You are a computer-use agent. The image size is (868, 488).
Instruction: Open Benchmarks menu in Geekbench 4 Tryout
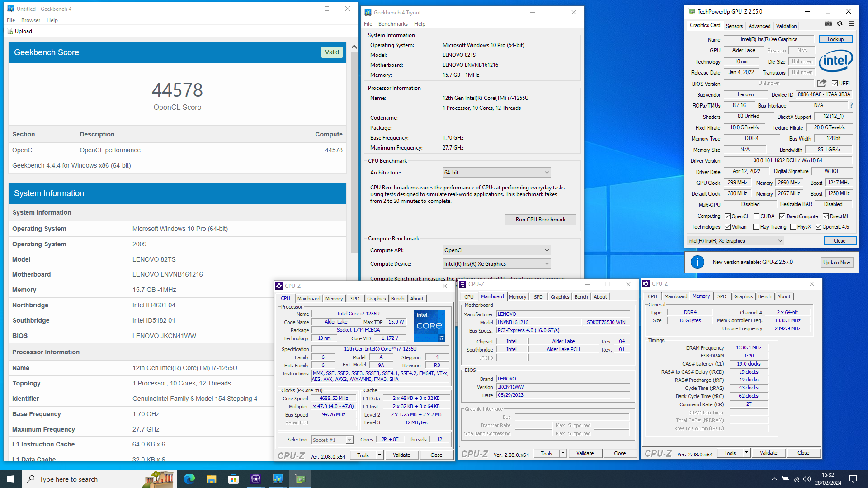point(393,24)
